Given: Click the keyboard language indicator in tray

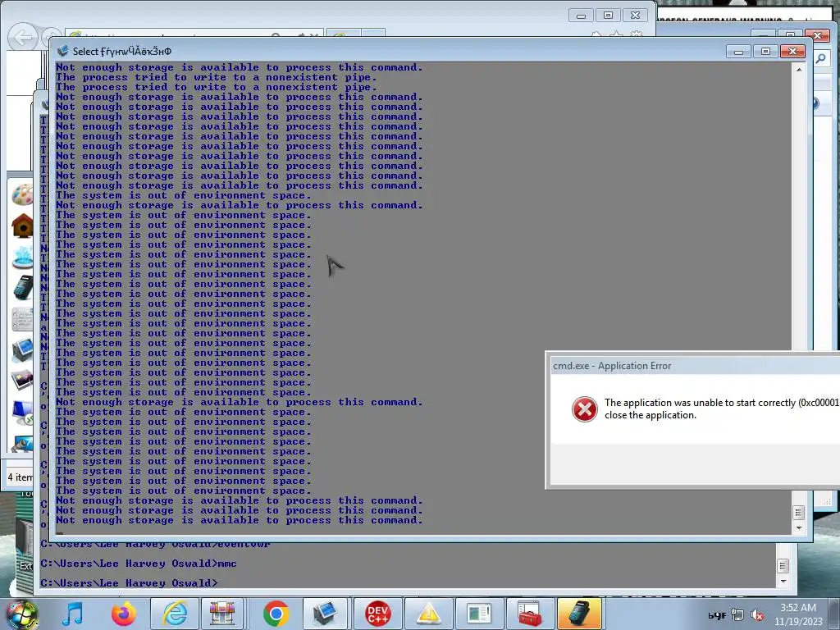Looking at the screenshot, I should point(717,615).
